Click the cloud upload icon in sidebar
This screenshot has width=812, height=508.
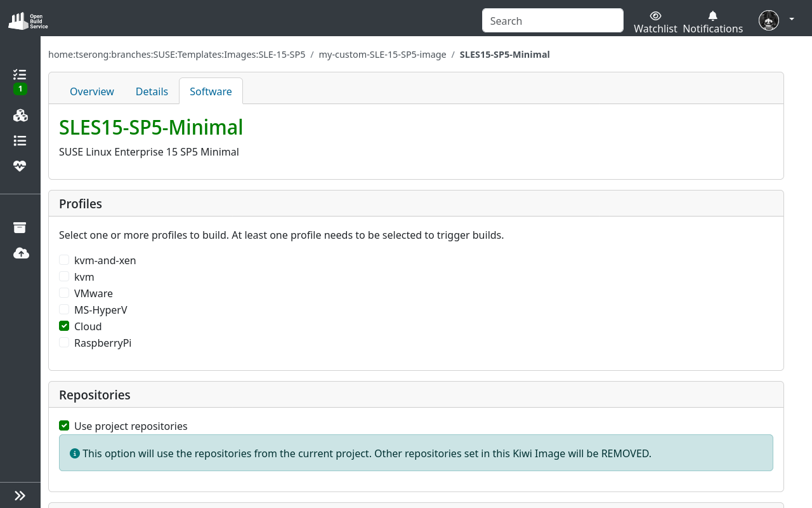(20, 253)
